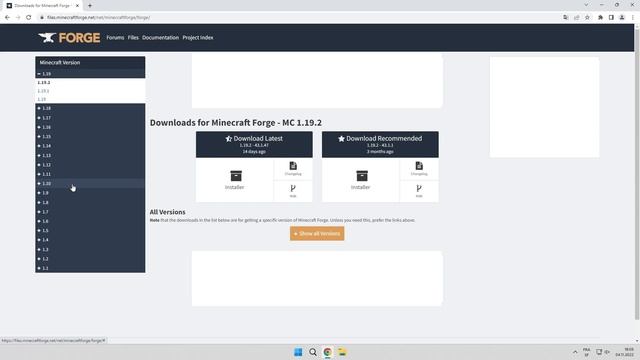Screen dimensions: 640x360
Task: Open a new tab with plus button
Action: tap(90, 6)
